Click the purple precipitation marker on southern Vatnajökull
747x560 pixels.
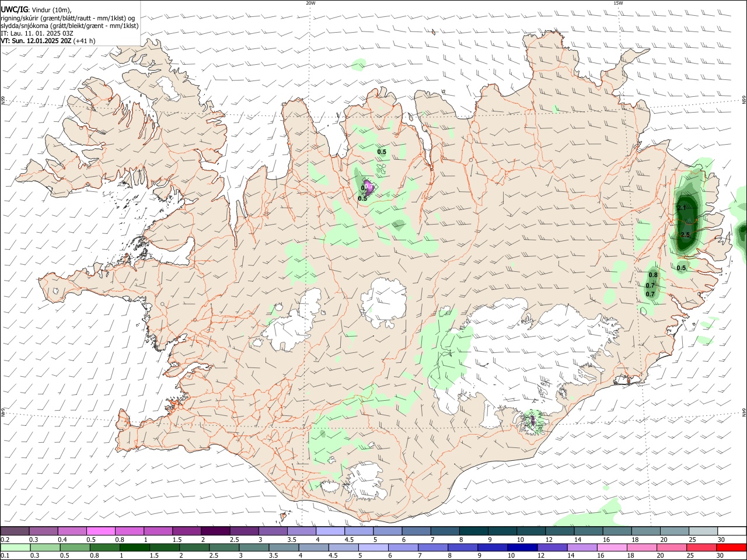click(532, 421)
